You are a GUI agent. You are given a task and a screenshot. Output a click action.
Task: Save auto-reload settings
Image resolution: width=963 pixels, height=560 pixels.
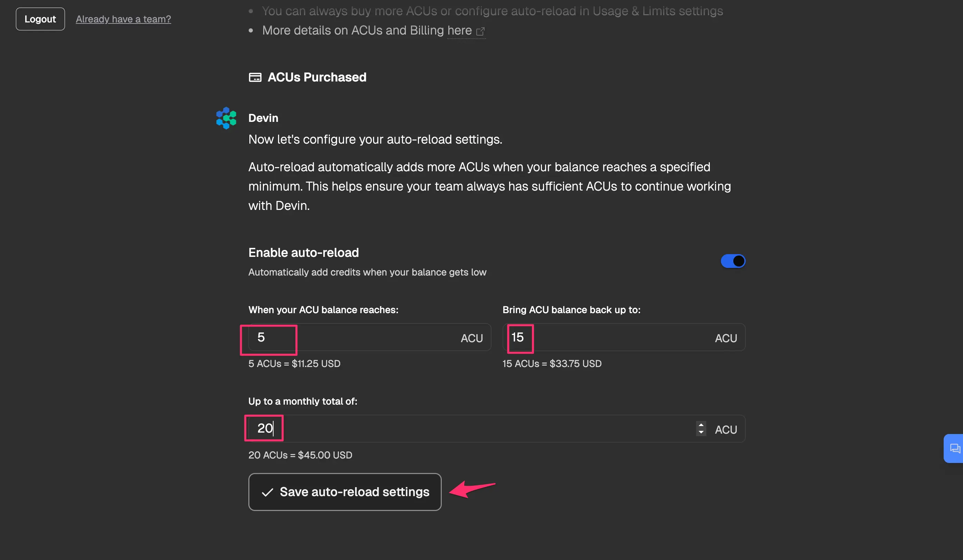[x=345, y=492]
